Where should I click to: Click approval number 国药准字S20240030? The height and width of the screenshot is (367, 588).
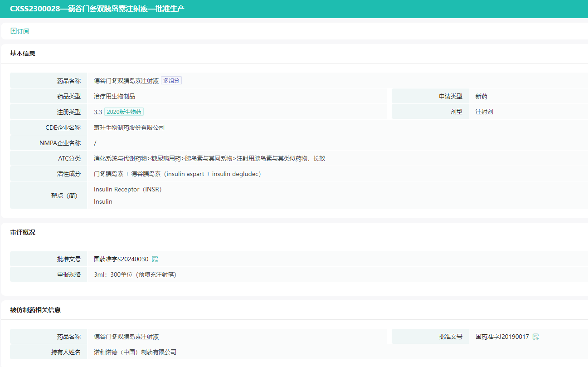[x=121, y=259]
